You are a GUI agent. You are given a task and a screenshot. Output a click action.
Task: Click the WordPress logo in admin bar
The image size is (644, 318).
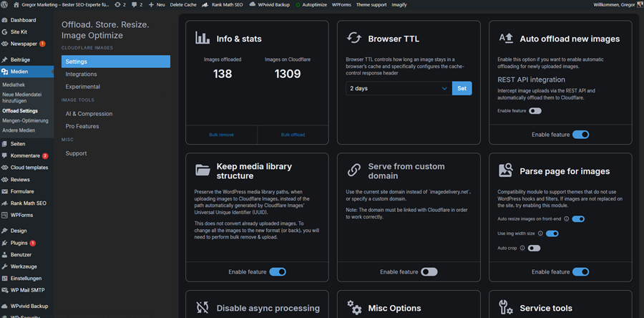pyautogui.click(x=4, y=4)
